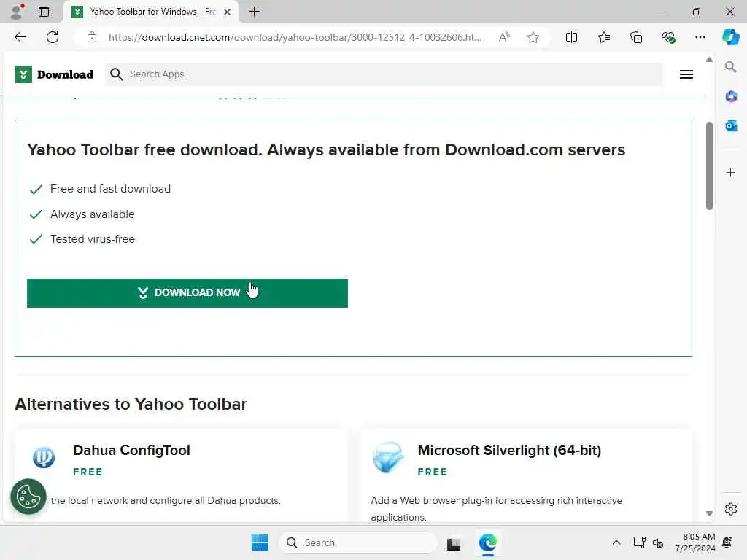
Task: Open Browser essentials heart icon
Action: (x=668, y=37)
